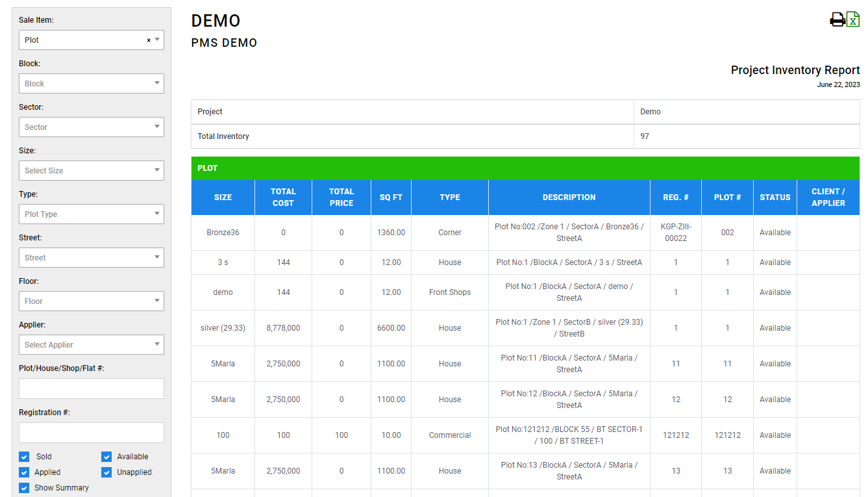
Task: Clear the Plot selection in Sale Item
Action: point(149,40)
